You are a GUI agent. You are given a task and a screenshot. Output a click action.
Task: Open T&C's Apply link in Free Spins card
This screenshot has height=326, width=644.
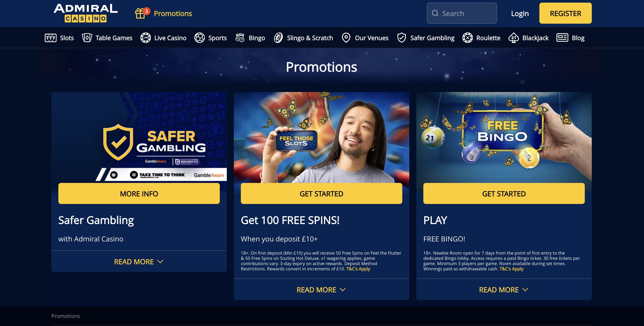pos(358,269)
